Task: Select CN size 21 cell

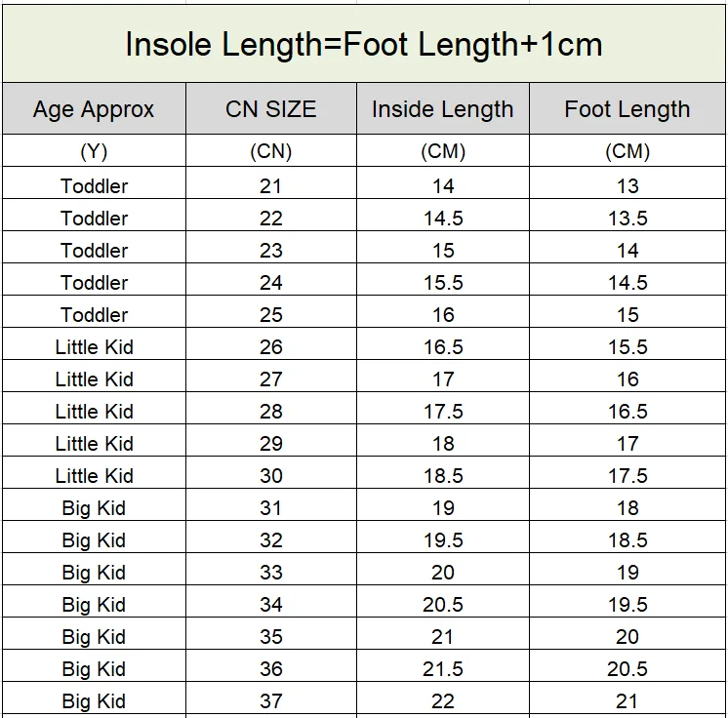Action: (x=270, y=185)
